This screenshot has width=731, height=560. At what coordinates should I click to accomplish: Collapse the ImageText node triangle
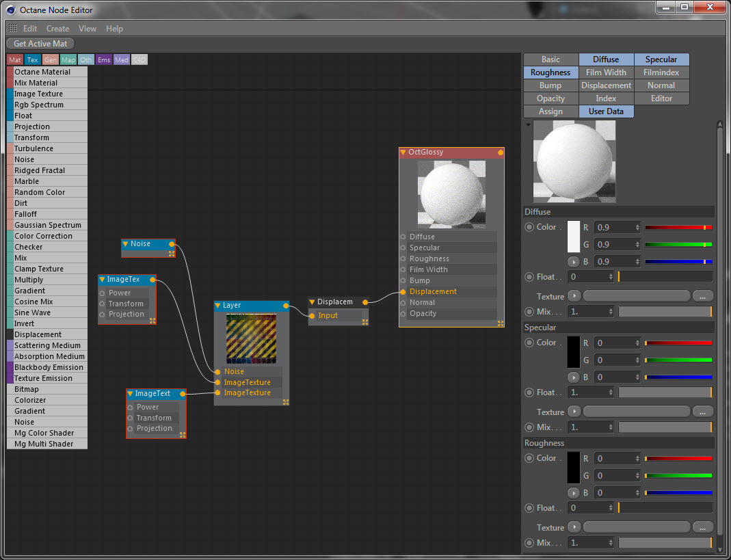click(x=130, y=394)
